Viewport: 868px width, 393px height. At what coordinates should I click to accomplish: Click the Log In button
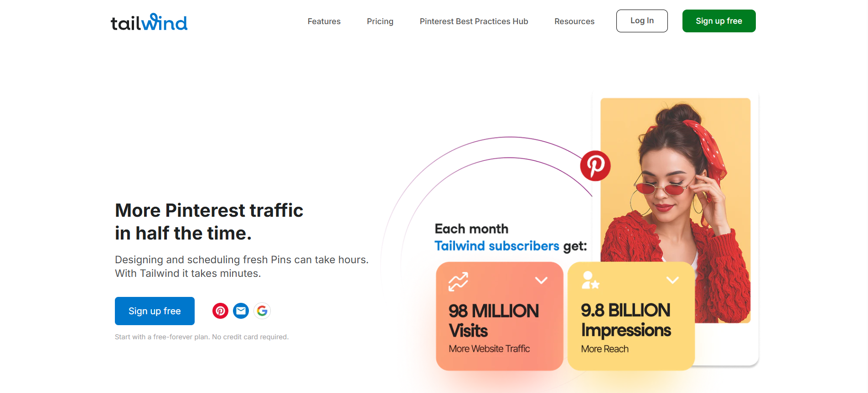click(x=641, y=20)
